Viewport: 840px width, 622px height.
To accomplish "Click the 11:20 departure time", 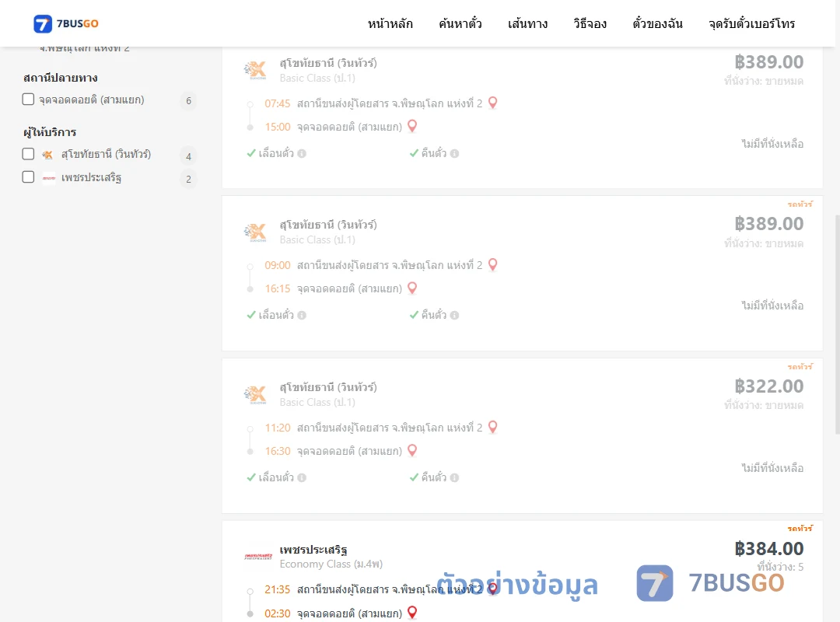I will pos(278,428).
